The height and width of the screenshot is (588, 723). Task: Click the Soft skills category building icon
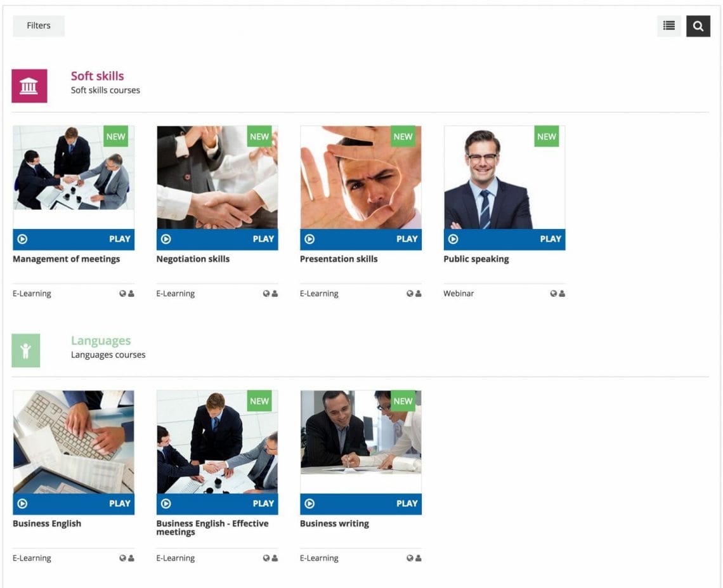(x=29, y=86)
